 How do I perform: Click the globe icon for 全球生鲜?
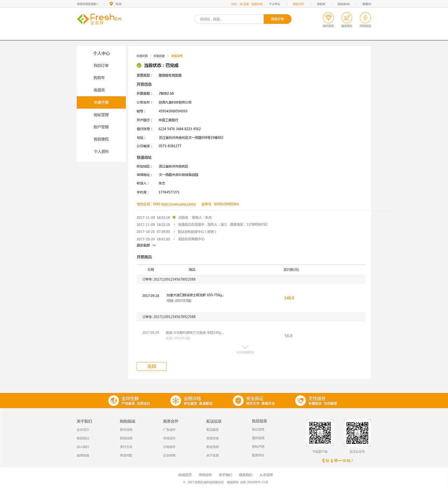(113, 400)
